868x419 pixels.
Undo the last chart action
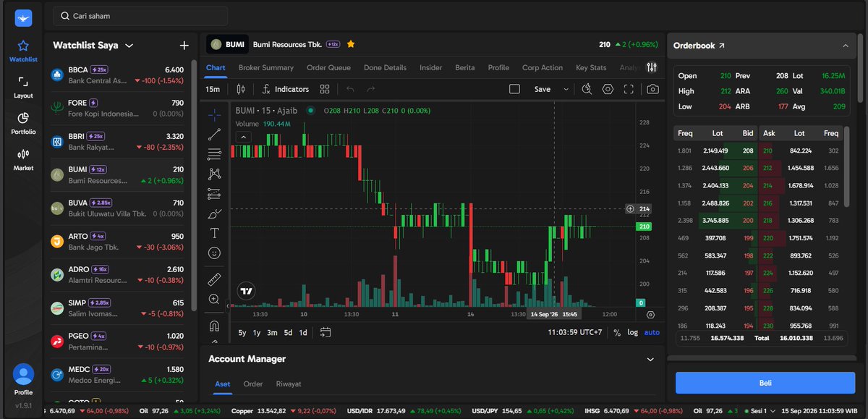pos(350,89)
